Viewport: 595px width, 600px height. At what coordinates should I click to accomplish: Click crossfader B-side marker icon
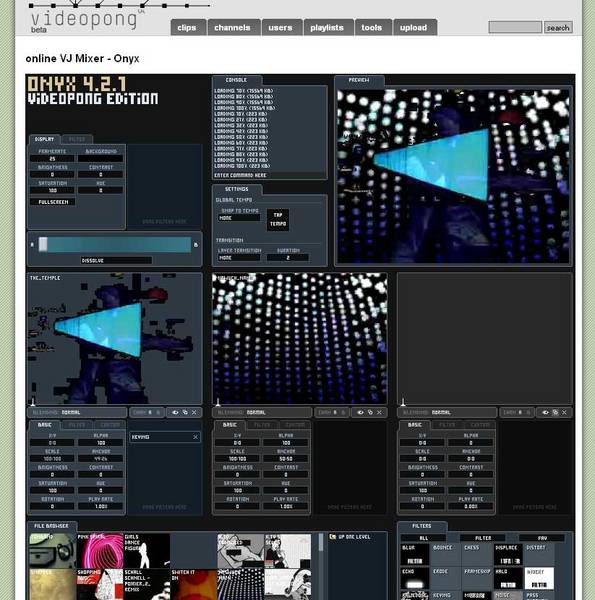click(196, 245)
